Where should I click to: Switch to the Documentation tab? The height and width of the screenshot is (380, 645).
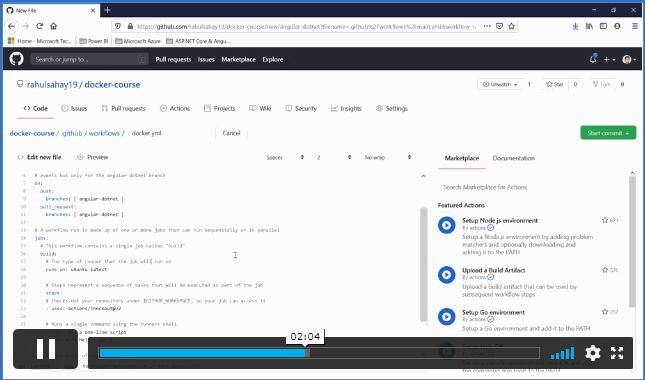coord(513,158)
